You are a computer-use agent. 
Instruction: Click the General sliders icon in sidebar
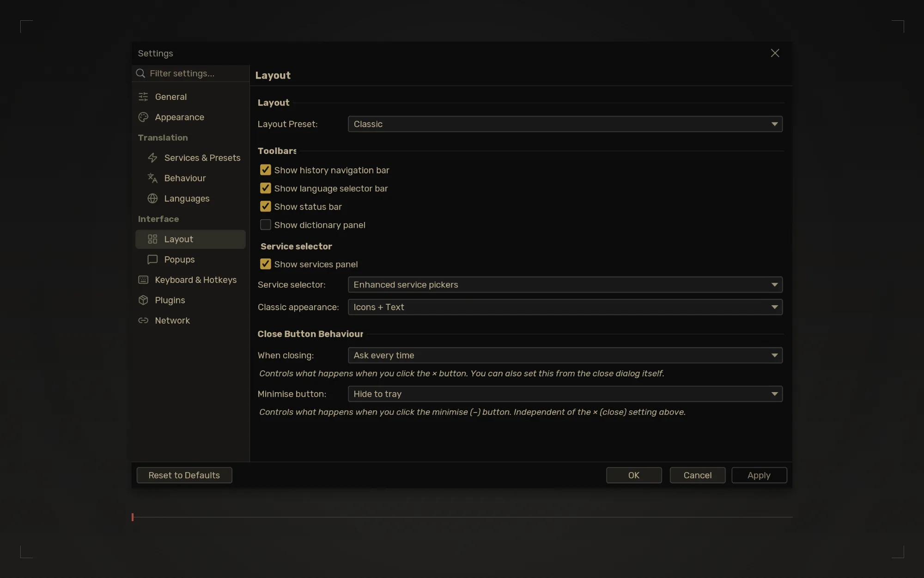143,97
